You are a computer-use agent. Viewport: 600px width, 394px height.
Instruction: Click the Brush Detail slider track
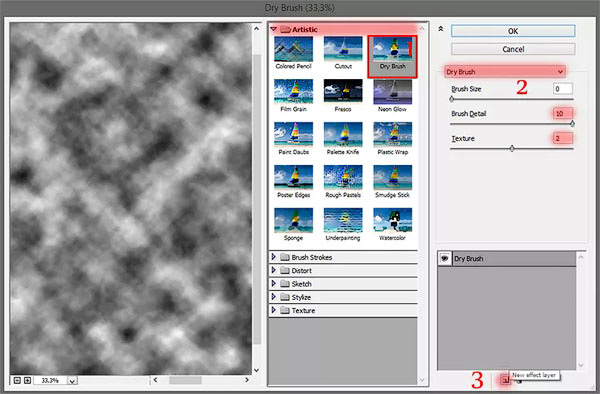[512, 124]
